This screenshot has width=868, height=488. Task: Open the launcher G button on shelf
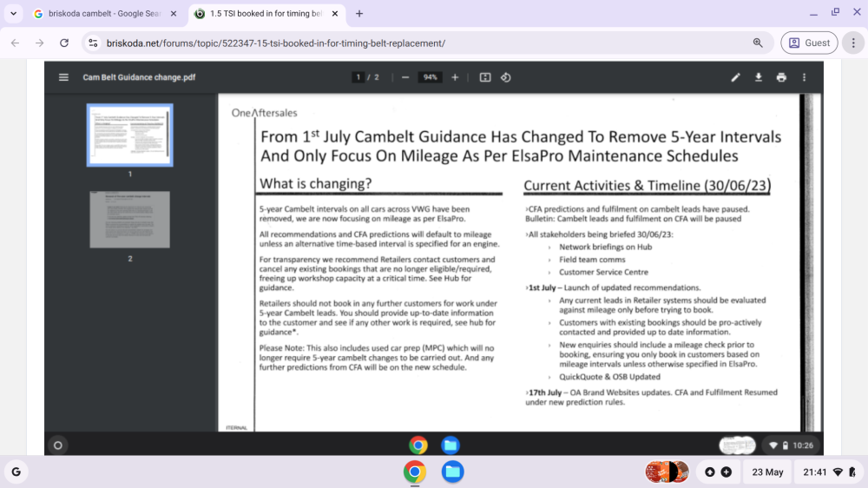pyautogui.click(x=16, y=472)
